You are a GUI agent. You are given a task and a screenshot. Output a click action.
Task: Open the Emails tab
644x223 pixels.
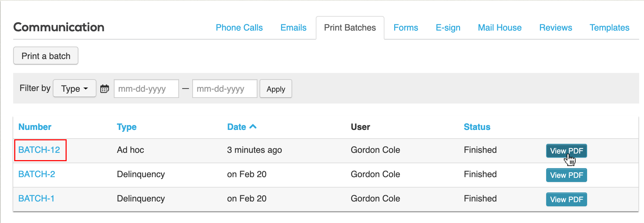coord(293,28)
